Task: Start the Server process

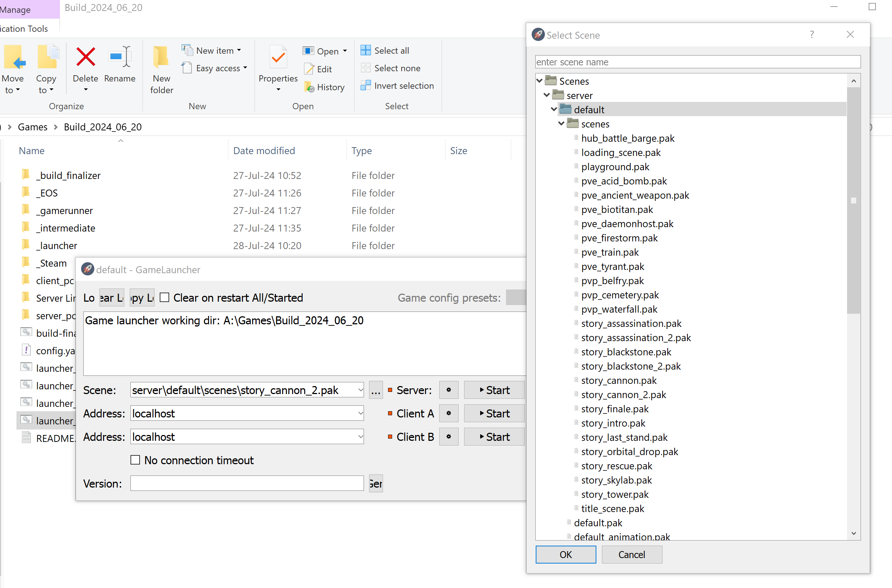Action: tap(494, 390)
